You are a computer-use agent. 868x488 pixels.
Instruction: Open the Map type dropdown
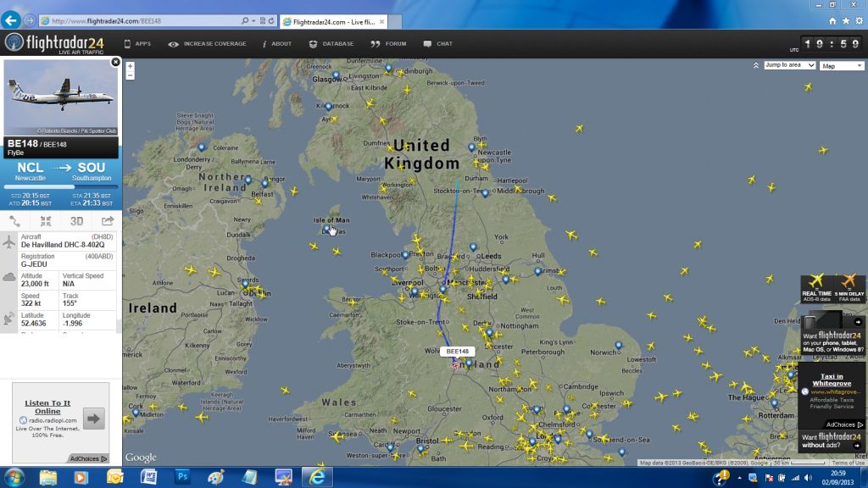pos(842,66)
